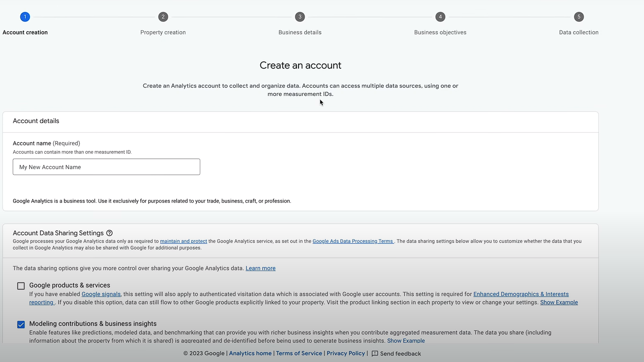Image resolution: width=644 pixels, height=362 pixels.
Task: Open Google Ads Data Processing Terms link
Action: click(x=353, y=241)
